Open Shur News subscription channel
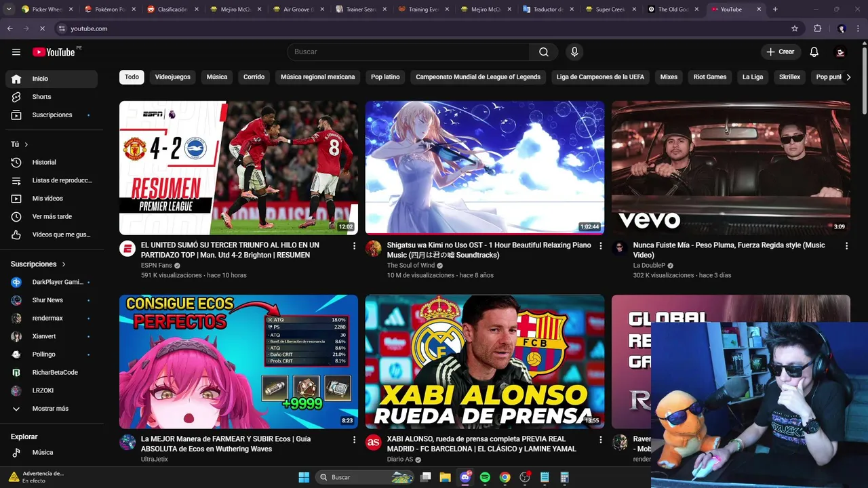This screenshot has height=488, width=868. (x=52, y=300)
